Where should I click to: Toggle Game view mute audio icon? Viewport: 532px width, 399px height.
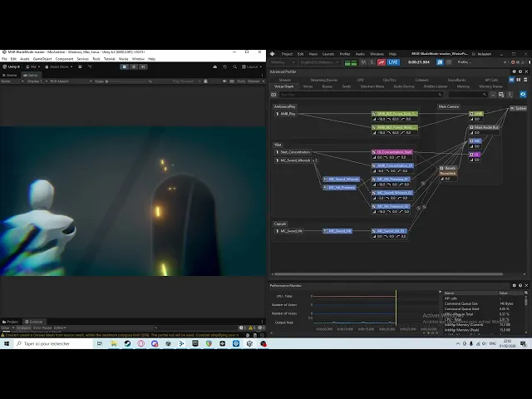(224, 81)
